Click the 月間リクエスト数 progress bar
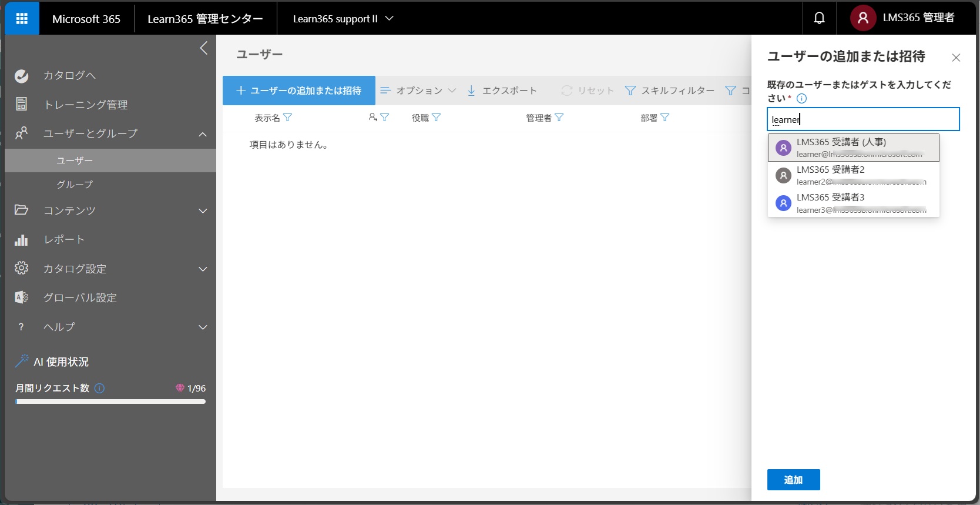The width and height of the screenshot is (980, 505). (110, 402)
